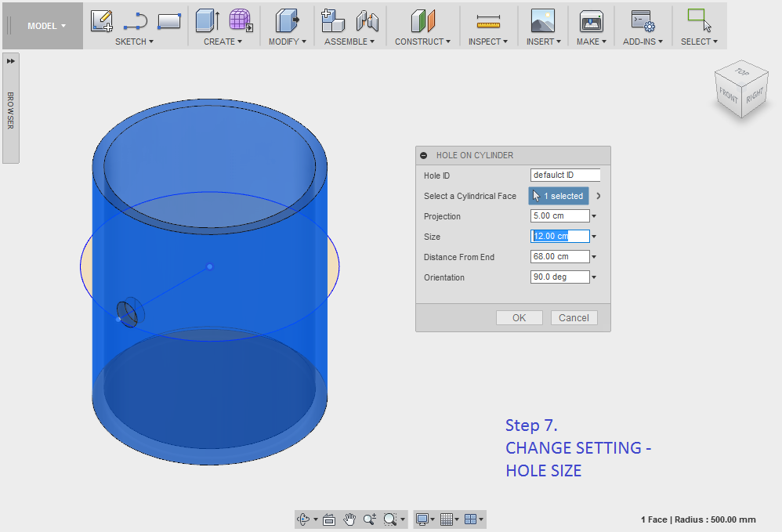Click the 3D Print icon in Make
The height and width of the screenshot is (532, 782).
click(x=591, y=21)
